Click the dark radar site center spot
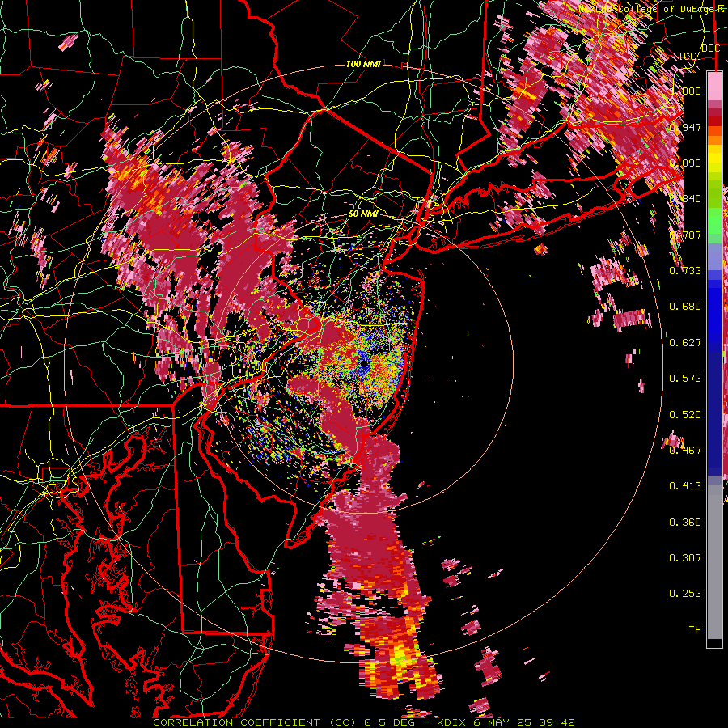The height and width of the screenshot is (728, 728). (x=364, y=365)
